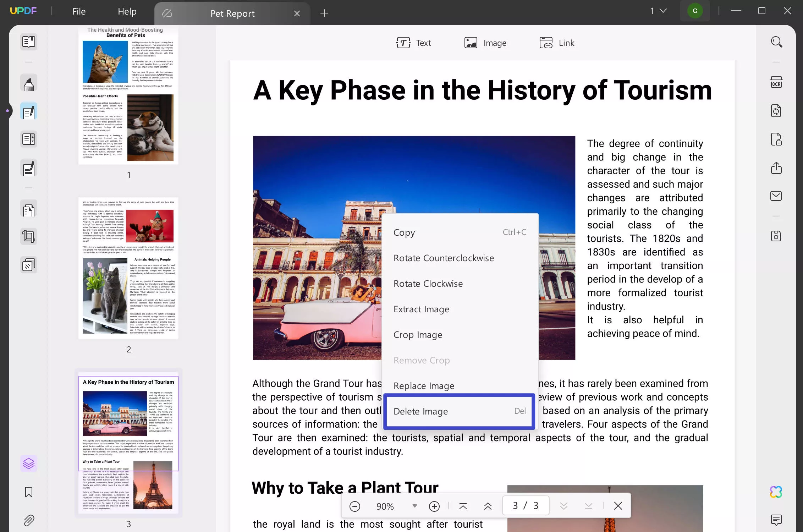Choose Rotate Clockwise
803x532 pixels.
pyautogui.click(x=460, y=284)
